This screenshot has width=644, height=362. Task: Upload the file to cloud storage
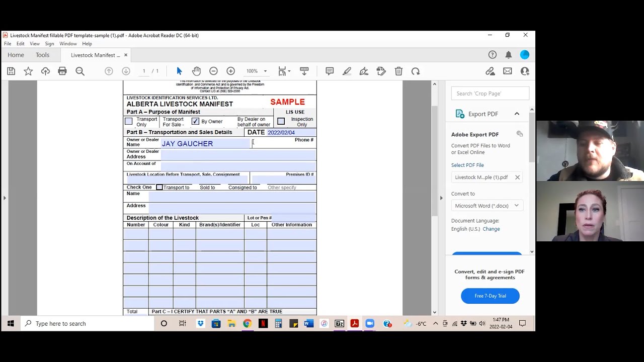pyautogui.click(x=45, y=71)
